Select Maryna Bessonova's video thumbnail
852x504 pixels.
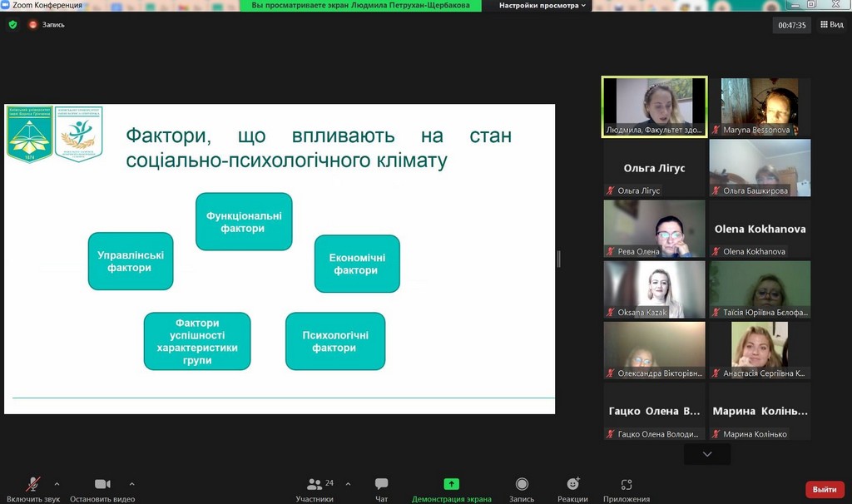click(x=760, y=106)
